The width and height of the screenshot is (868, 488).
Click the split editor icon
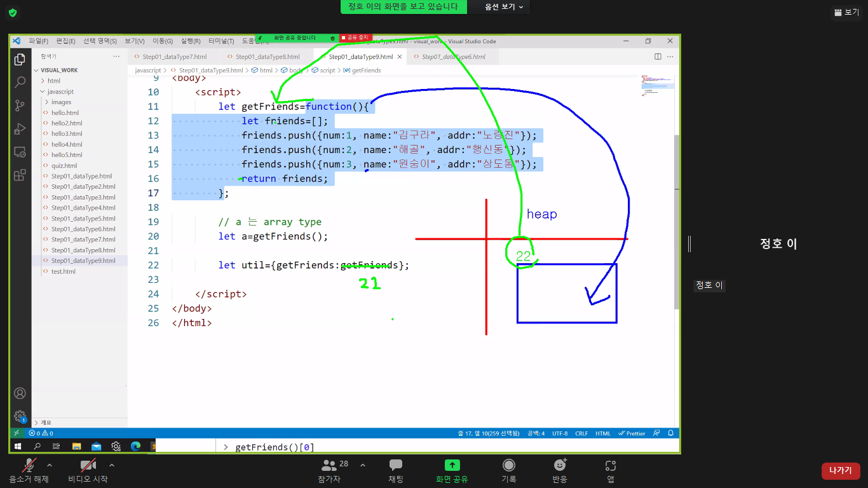coord(658,57)
